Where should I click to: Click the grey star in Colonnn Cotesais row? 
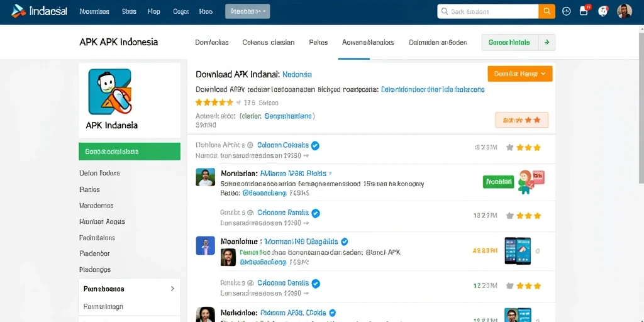[509, 147]
